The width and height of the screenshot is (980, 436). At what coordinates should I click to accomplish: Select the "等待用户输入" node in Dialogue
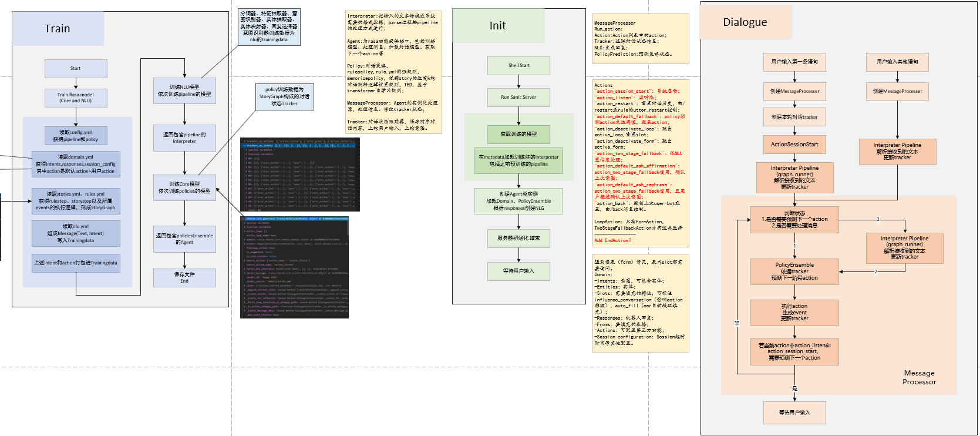pos(794,412)
